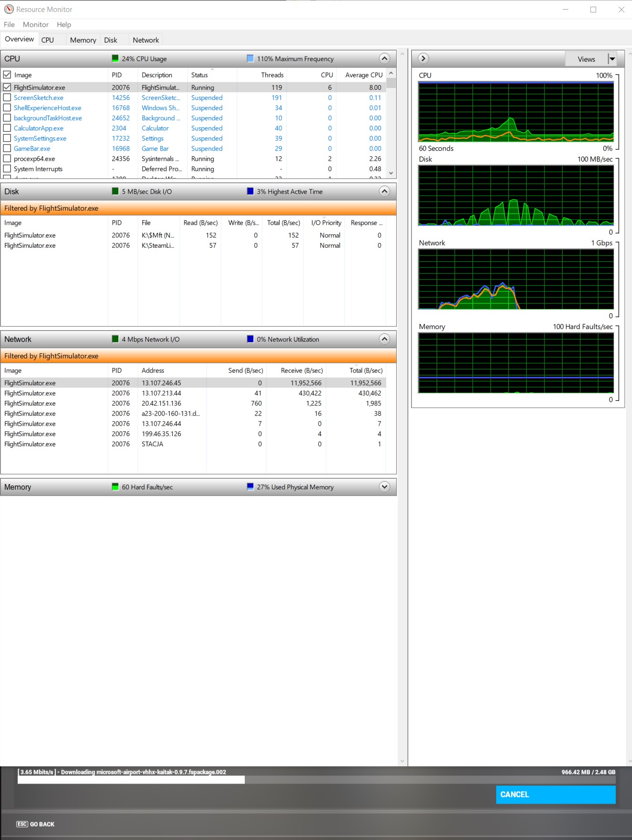Click the blue Maximum Frequency indicator icon
632x840 pixels.
[x=250, y=58]
